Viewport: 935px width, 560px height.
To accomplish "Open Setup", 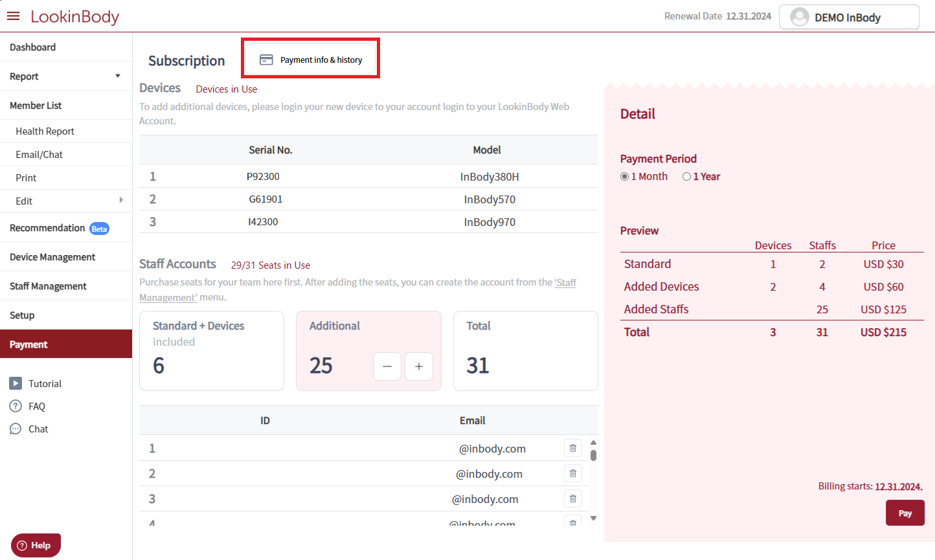I will tap(66, 315).
